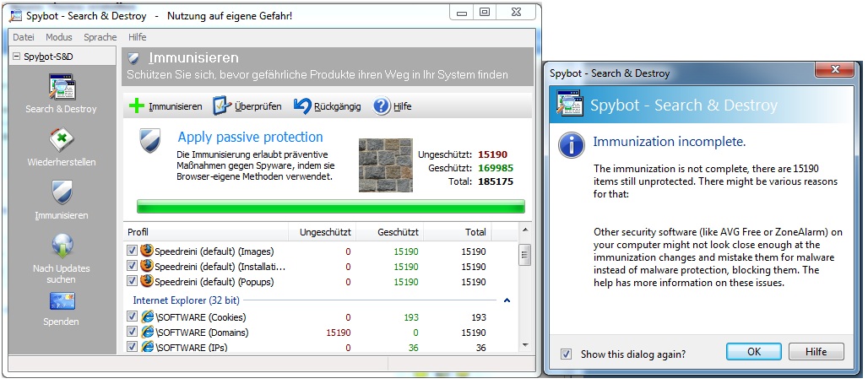
Task: Collapse Spybot-S&D sidebar tree
Action: (x=16, y=56)
